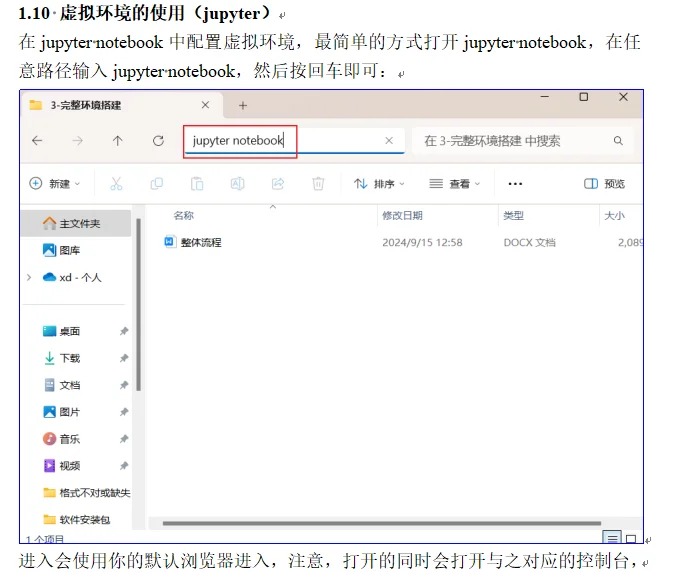Screen dimensions: 680x572
Task: Sort by 修改日期 column header
Action: click(402, 216)
